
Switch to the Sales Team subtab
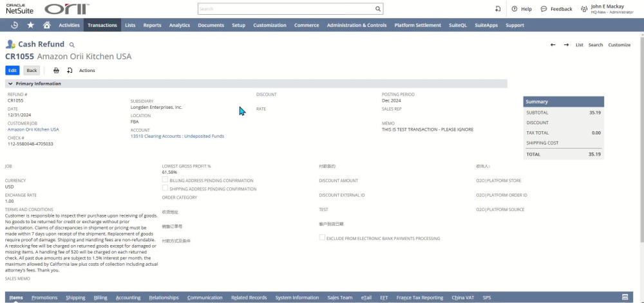pos(339,298)
